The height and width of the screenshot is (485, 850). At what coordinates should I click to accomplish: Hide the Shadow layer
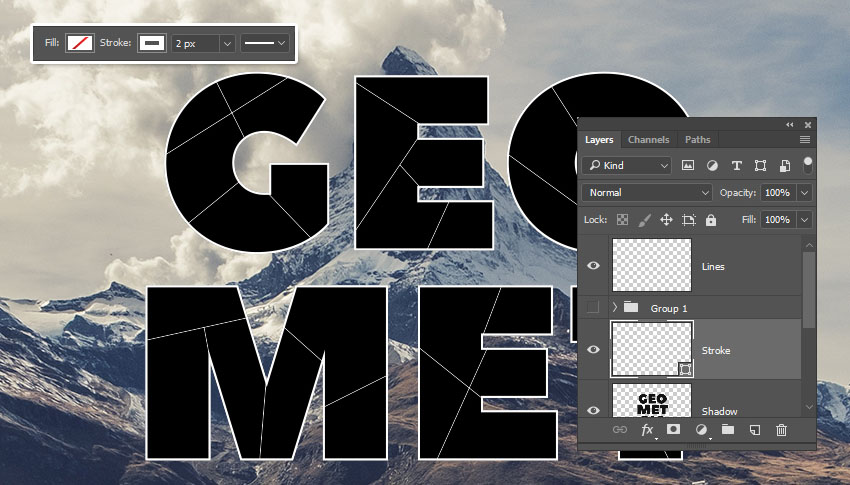pos(593,410)
